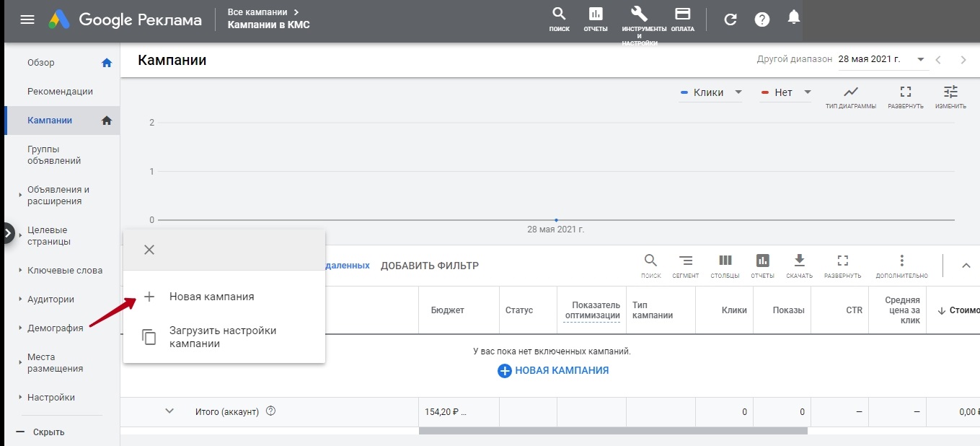Open the Дополнительно three-dot menu

click(x=901, y=266)
